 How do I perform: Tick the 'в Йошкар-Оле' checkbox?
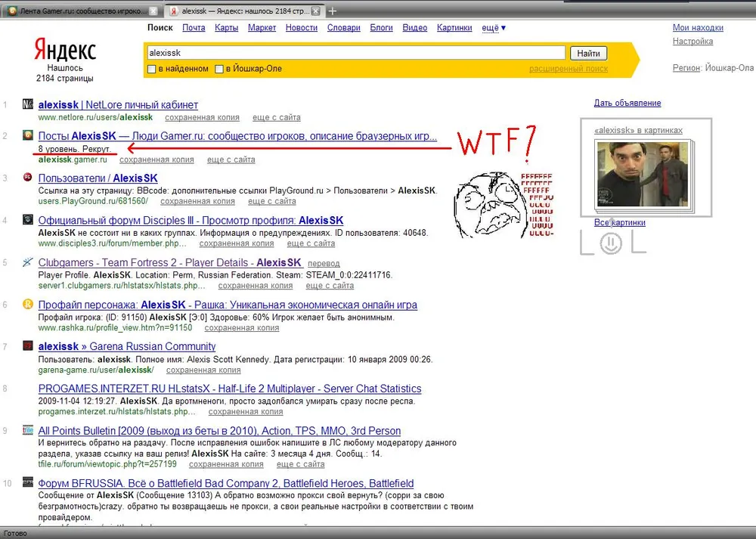[219, 69]
